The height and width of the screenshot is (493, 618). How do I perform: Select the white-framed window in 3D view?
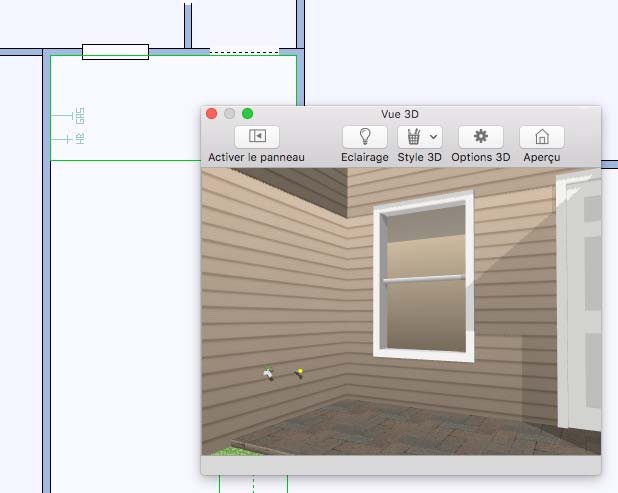coord(424,275)
